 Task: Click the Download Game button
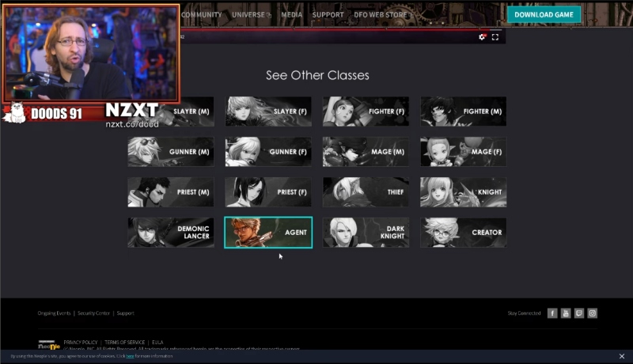[544, 14]
